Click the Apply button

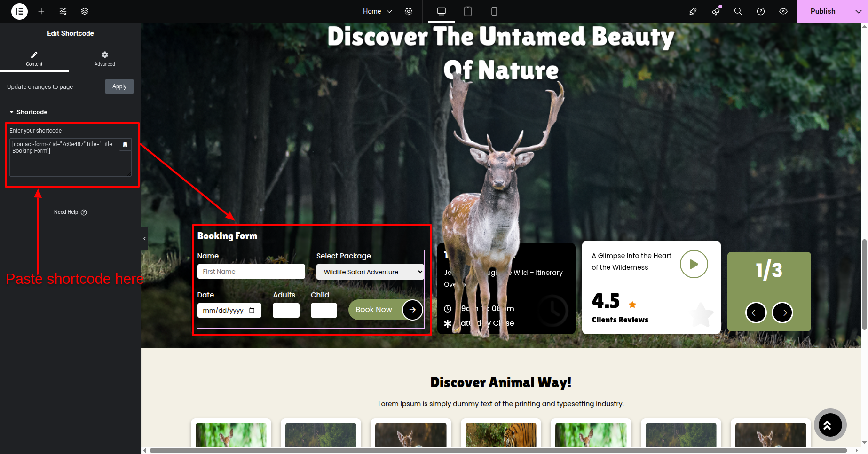[119, 86]
